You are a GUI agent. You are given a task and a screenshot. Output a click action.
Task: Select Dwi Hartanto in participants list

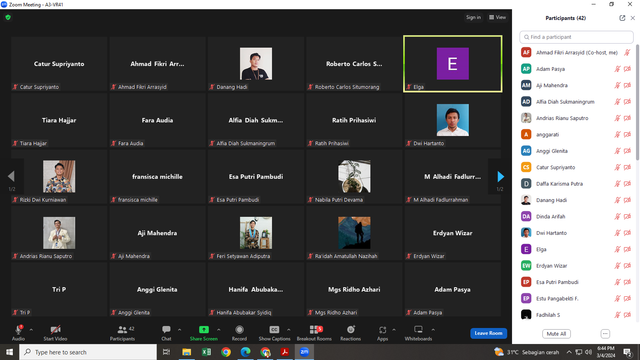click(x=576, y=233)
